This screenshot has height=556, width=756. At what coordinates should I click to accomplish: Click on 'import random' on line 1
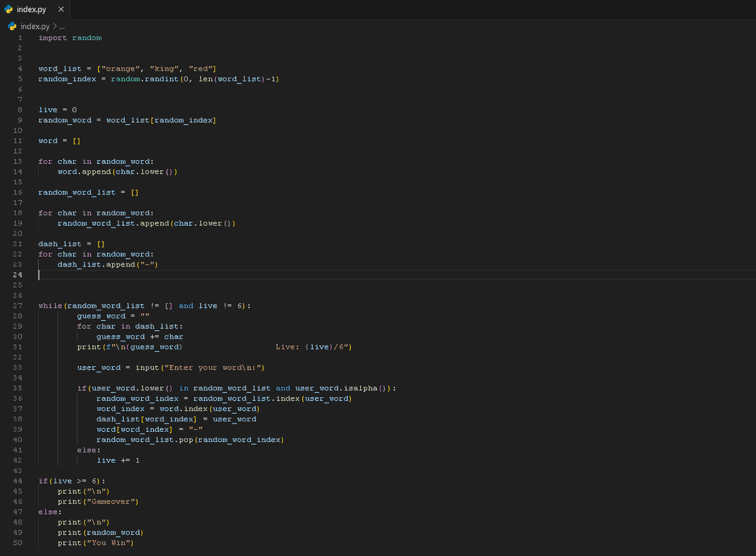(70, 38)
